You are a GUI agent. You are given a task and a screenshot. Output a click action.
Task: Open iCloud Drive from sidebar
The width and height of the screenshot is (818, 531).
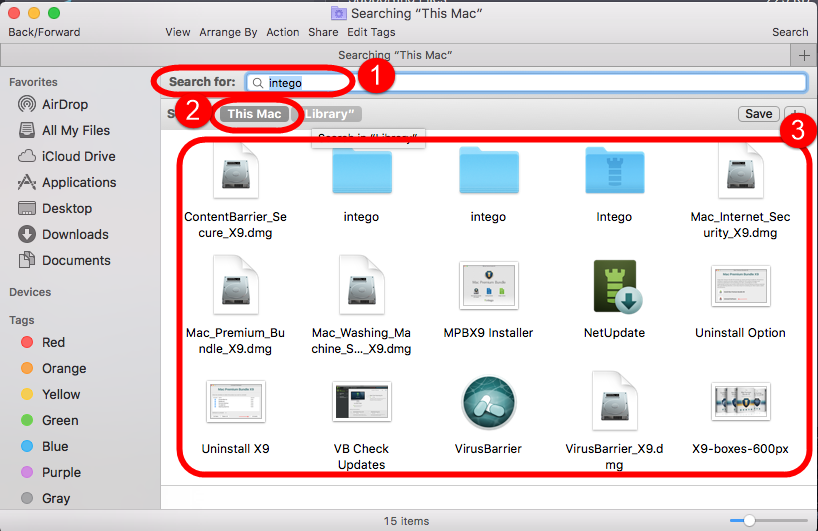pyautogui.click(x=78, y=156)
